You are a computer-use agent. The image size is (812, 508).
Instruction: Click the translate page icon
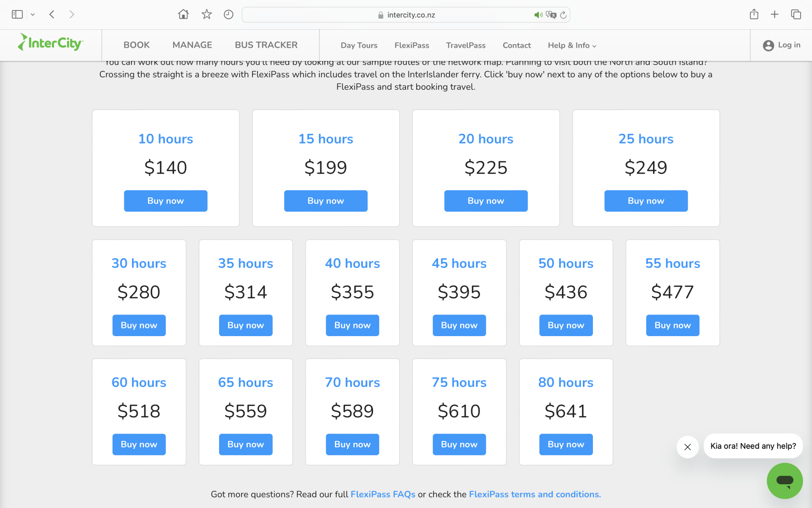(x=551, y=15)
